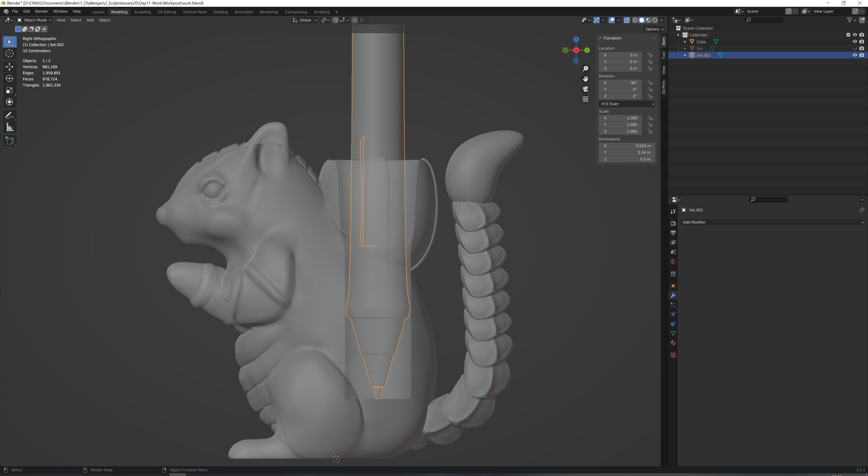Exclude Collection from view layer checkbox

click(x=848, y=35)
